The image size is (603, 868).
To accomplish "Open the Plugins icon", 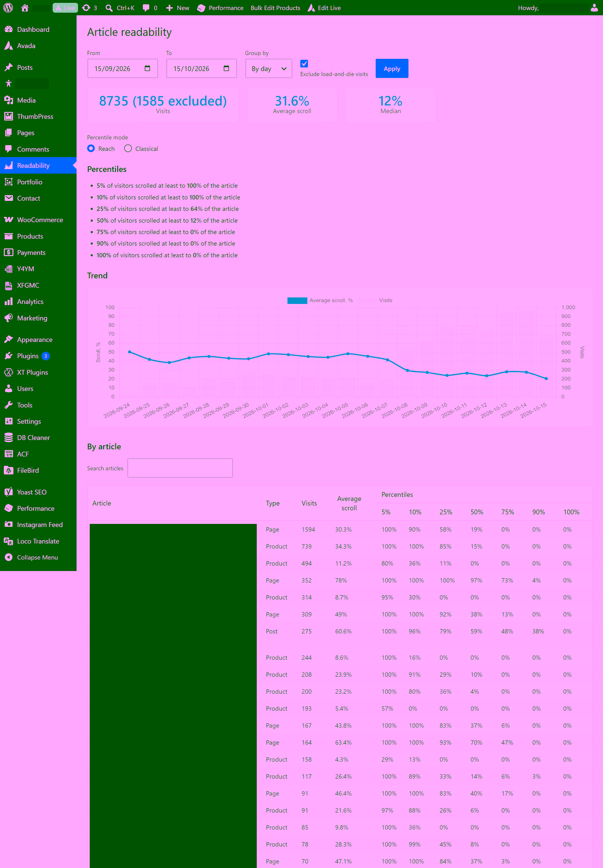I will 9,356.
